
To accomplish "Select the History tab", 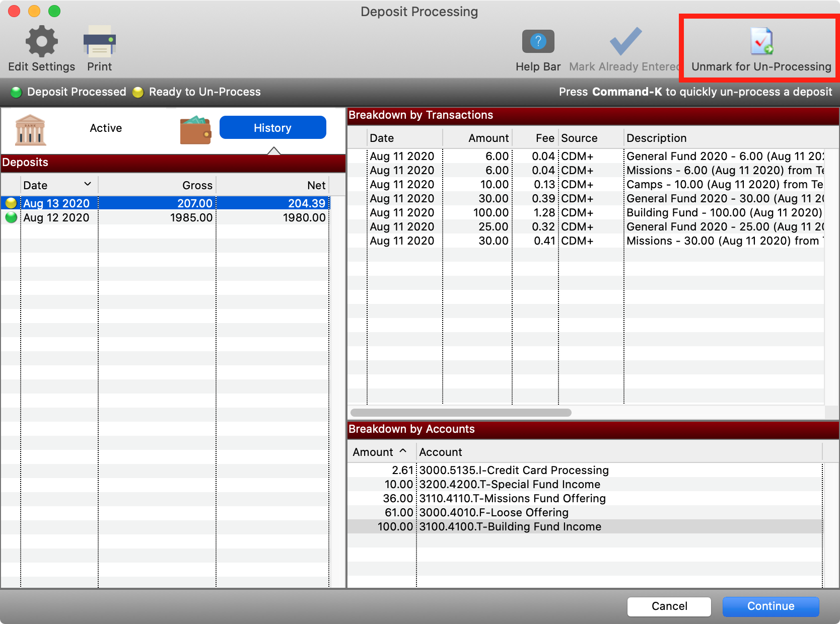I will click(272, 128).
